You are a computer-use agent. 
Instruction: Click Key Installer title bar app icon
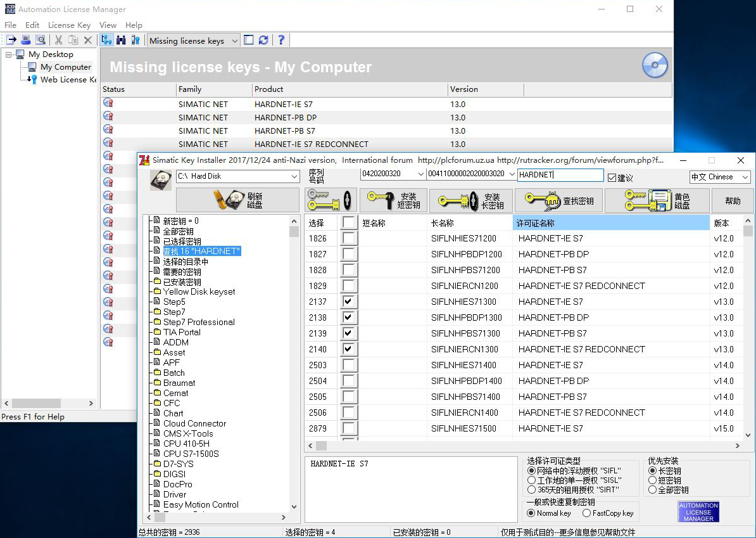[x=144, y=160]
